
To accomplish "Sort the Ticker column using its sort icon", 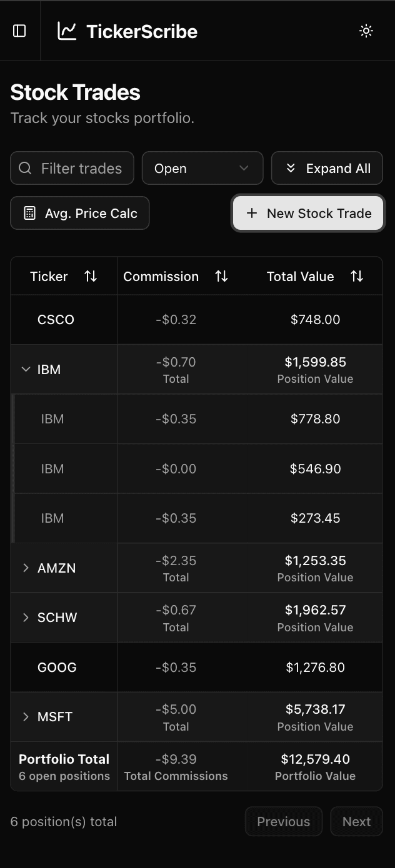I will coord(91,275).
